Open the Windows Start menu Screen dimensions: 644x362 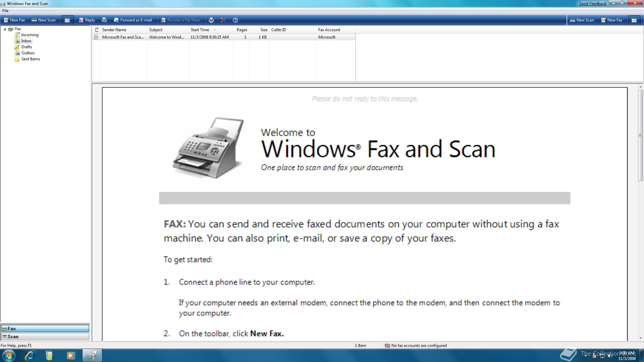[8, 355]
